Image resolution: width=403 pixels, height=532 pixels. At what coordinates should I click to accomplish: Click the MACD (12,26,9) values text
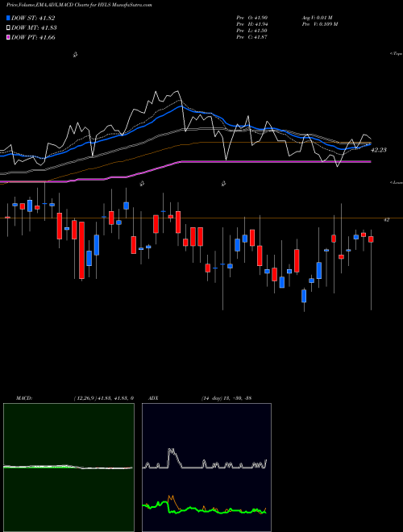(104, 397)
